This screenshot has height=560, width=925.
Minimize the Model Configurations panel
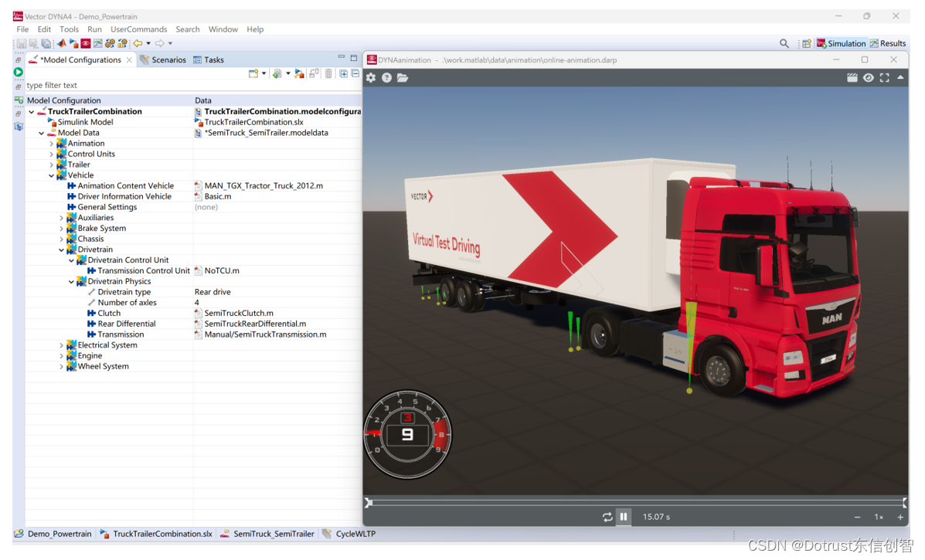(x=342, y=56)
